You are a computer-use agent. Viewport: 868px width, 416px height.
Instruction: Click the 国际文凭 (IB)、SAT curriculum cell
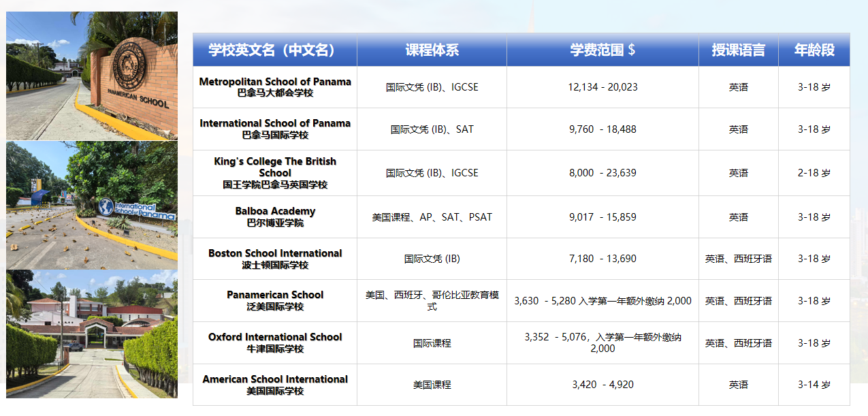click(432, 129)
